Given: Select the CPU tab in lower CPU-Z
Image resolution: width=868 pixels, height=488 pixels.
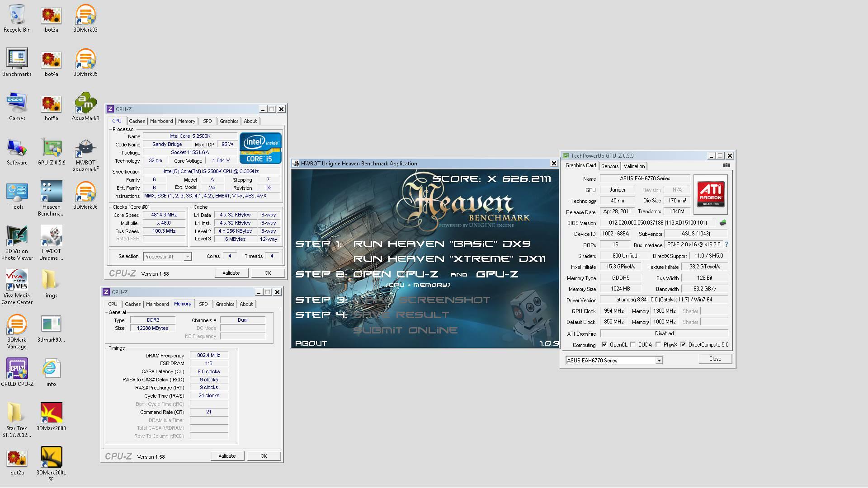Looking at the screenshot, I should click(113, 304).
